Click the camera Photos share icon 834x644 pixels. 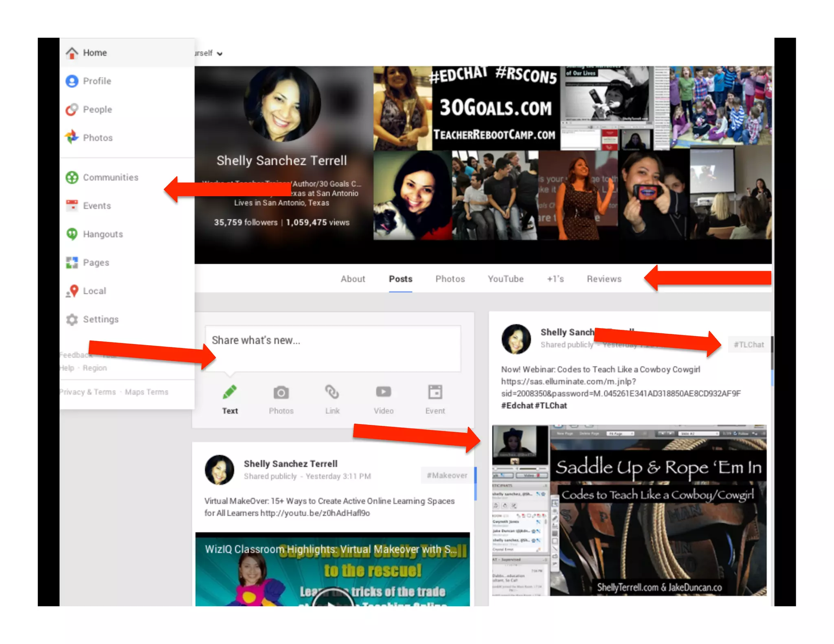coord(281,393)
